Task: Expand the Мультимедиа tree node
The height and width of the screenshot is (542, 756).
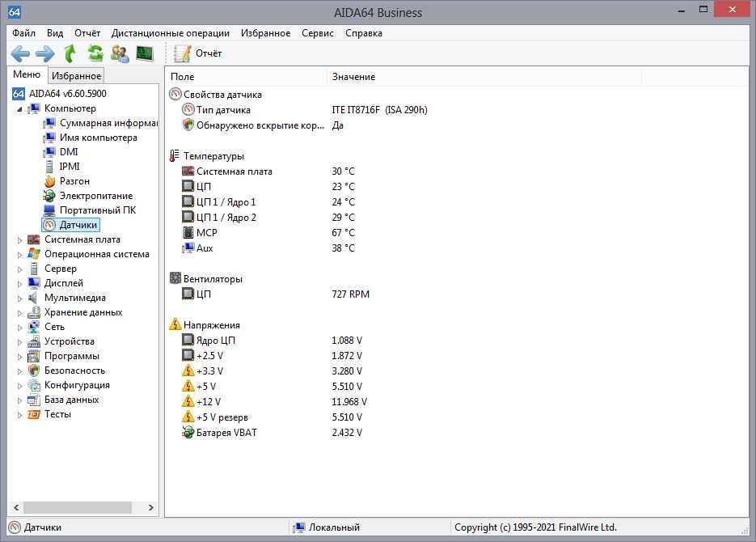Action: 19,298
